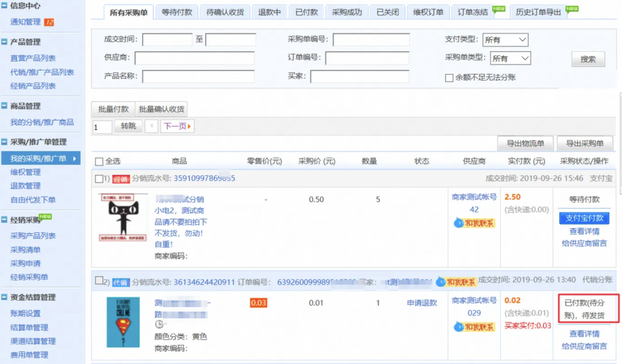Screen dimensions: 622x364
Task: Click the 搜索 button
Action: 588,59
